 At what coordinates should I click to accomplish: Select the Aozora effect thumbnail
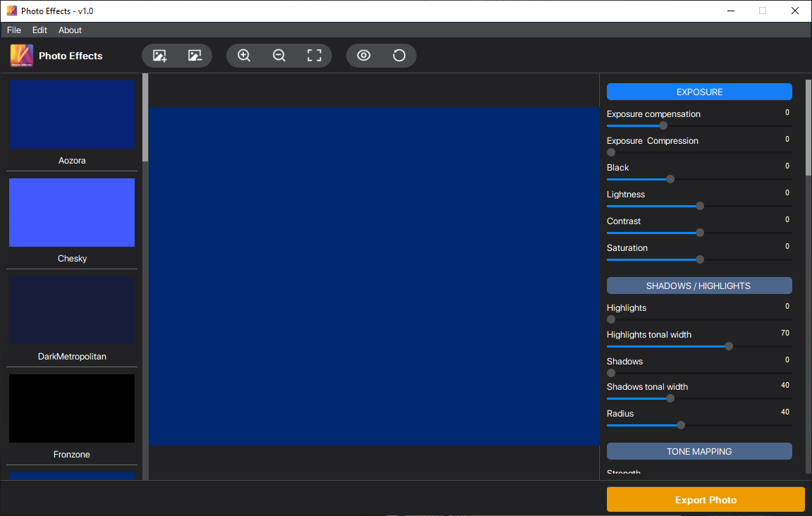(x=72, y=114)
